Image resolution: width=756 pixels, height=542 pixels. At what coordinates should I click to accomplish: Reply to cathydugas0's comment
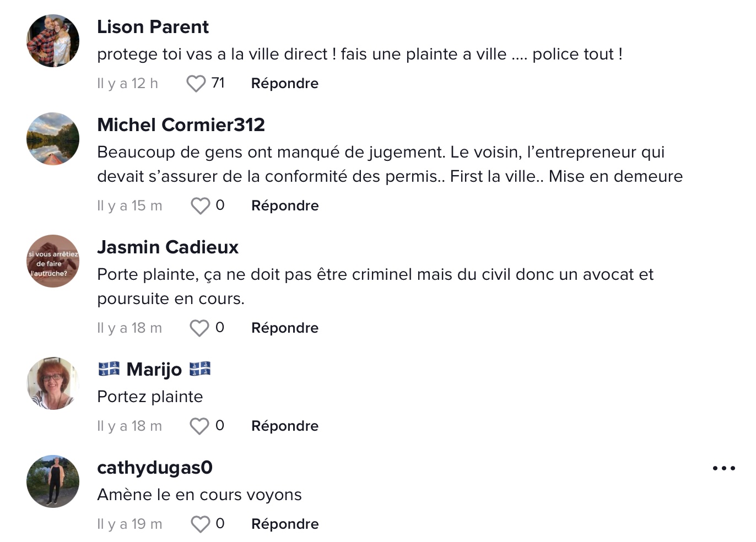coord(285,524)
